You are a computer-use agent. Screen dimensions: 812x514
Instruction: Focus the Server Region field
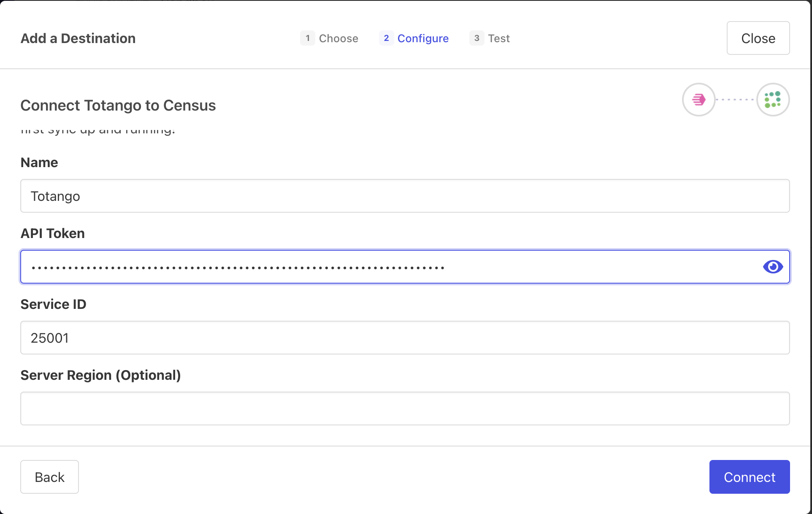click(x=405, y=408)
